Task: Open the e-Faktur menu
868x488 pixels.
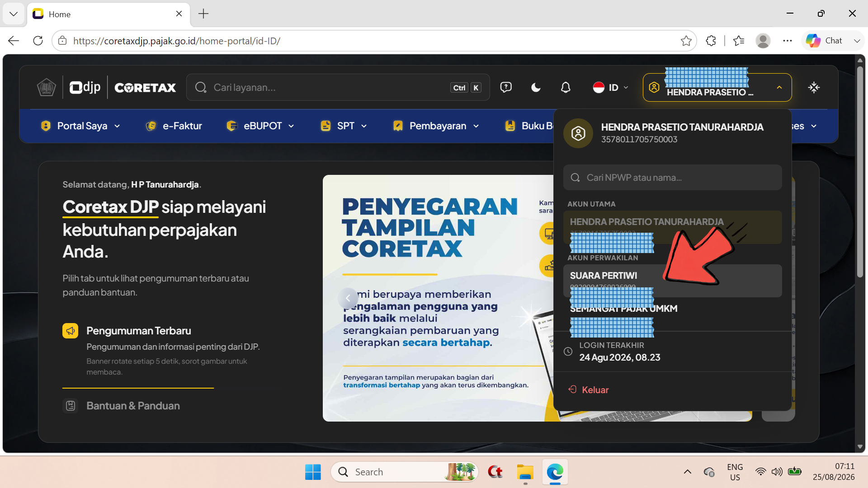Action: 174,126
